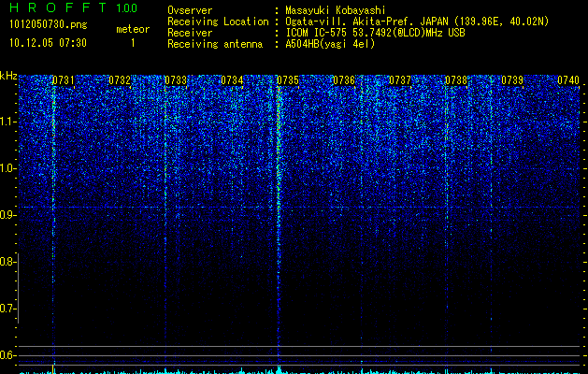This screenshot has height=374, width=588.
Task: Click the 0731 time marker
Action: [64, 80]
